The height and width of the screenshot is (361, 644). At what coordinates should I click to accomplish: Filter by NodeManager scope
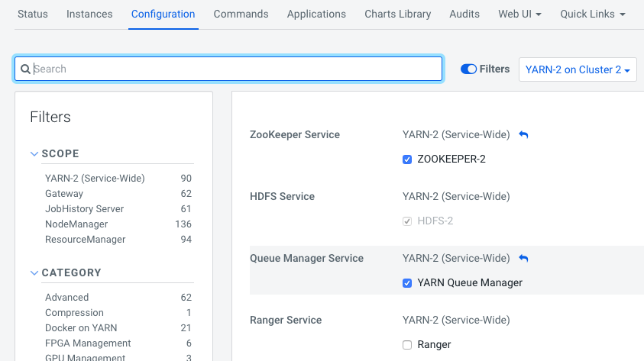(x=76, y=224)
